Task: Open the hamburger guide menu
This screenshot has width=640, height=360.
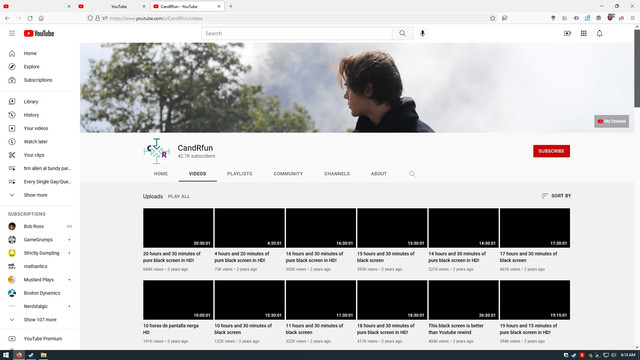Action: (x=12, y=33)
